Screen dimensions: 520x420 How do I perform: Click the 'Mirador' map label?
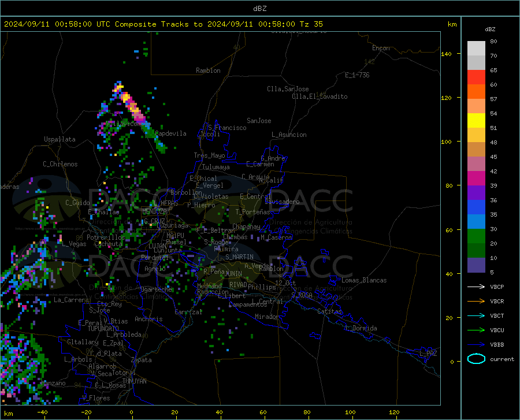pos(267,317)
